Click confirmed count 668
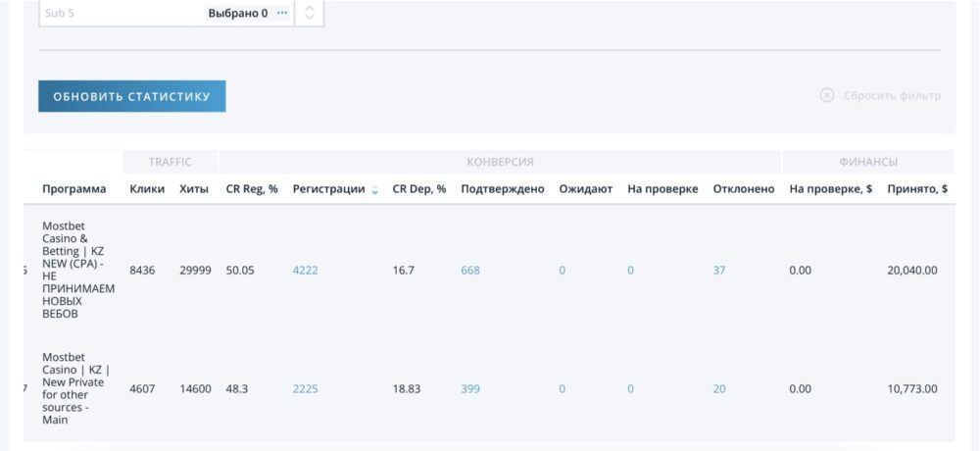Viewport: 980px width, 451px height. pos(470,271)
